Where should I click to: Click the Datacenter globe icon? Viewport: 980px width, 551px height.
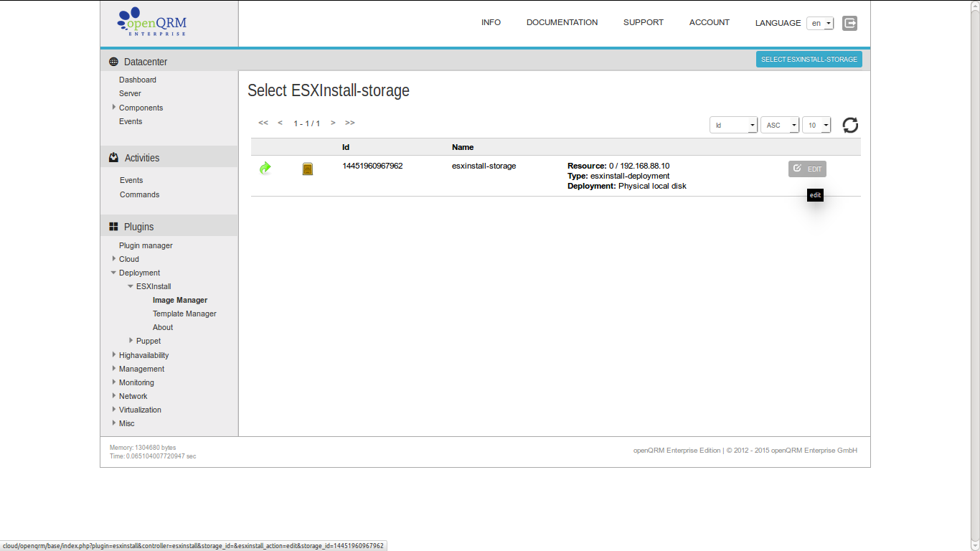tap(113, 62)
